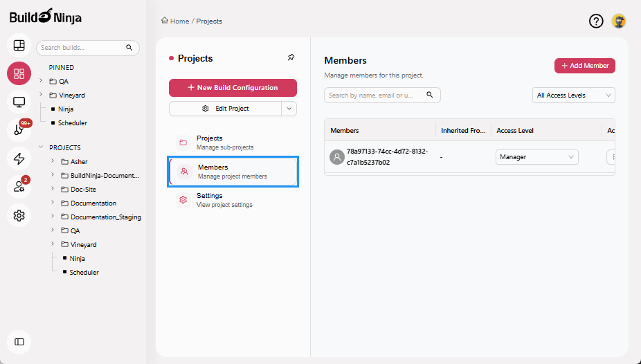Select Ninja under PROJECTS tree
This screenshot has height=364, width=641.
pos(77,259)
